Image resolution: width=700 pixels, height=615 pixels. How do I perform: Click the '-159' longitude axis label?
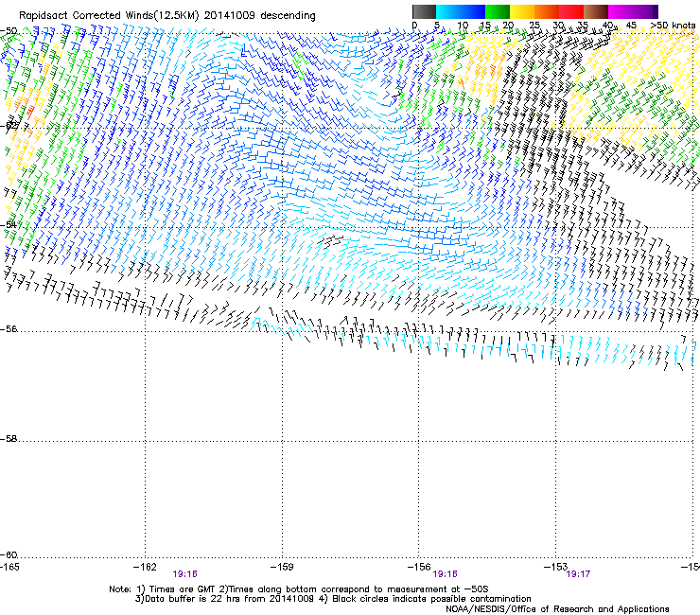tap(282, 567)
